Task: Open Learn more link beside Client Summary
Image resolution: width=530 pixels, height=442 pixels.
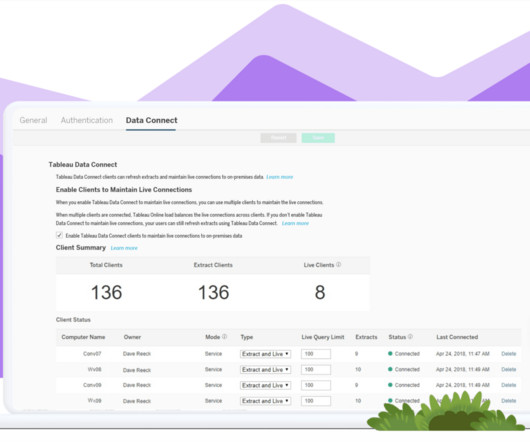Action: pos(124,248)
